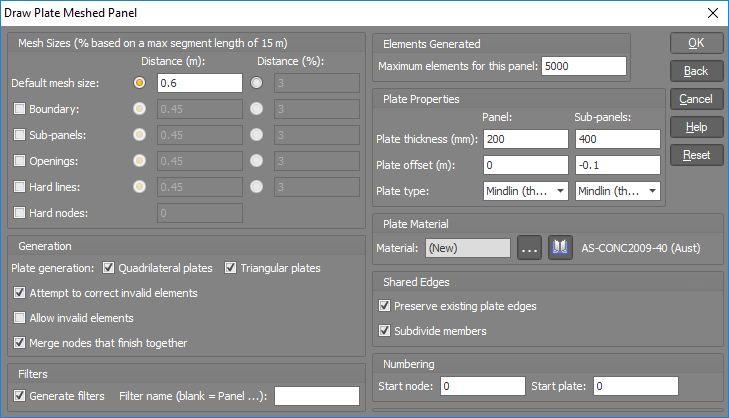Open Help for this dialog
The image size is (729, 418).
696,127
